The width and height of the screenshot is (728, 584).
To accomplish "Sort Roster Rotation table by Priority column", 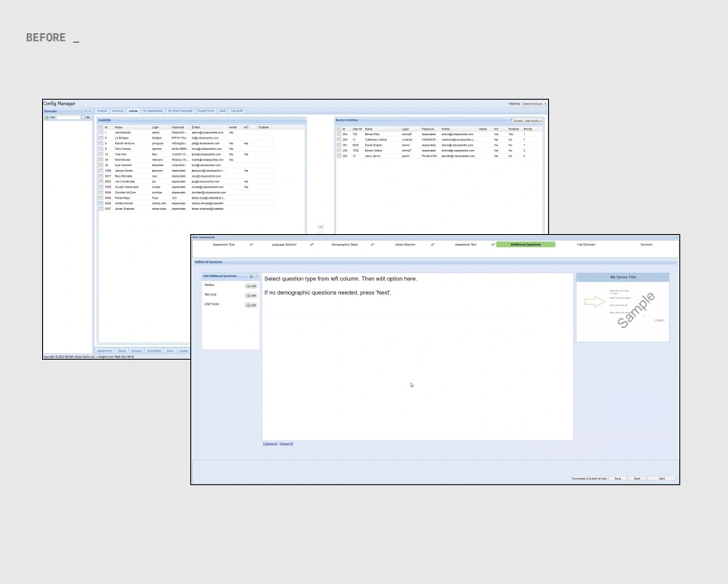I will point(530,129).
